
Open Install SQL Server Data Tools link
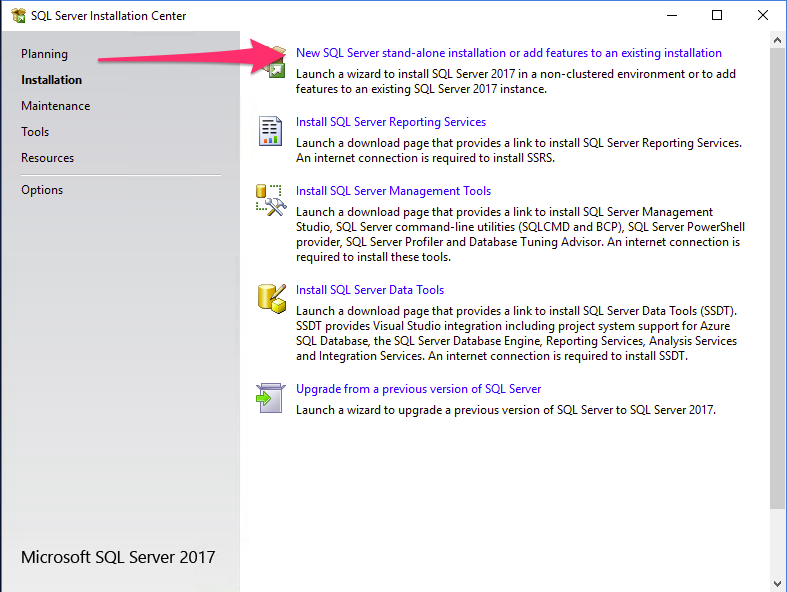coord(370,290)
